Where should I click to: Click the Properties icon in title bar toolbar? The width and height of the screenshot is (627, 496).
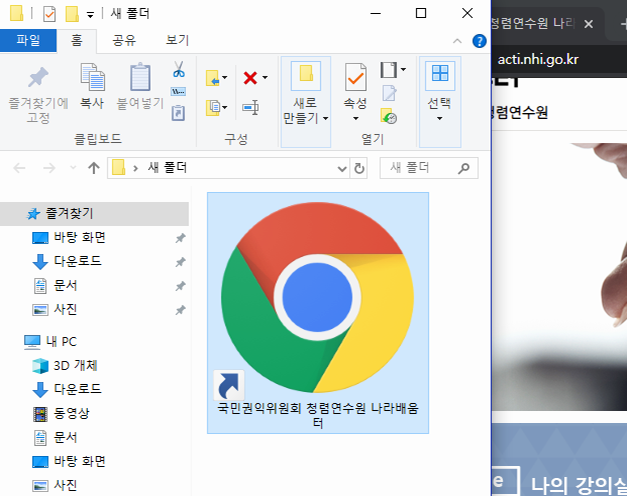pos(49,14)
